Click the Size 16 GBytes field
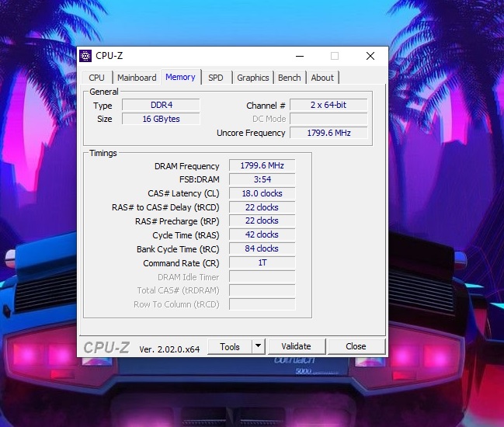The image size is (504, 427). pos(160,120)
